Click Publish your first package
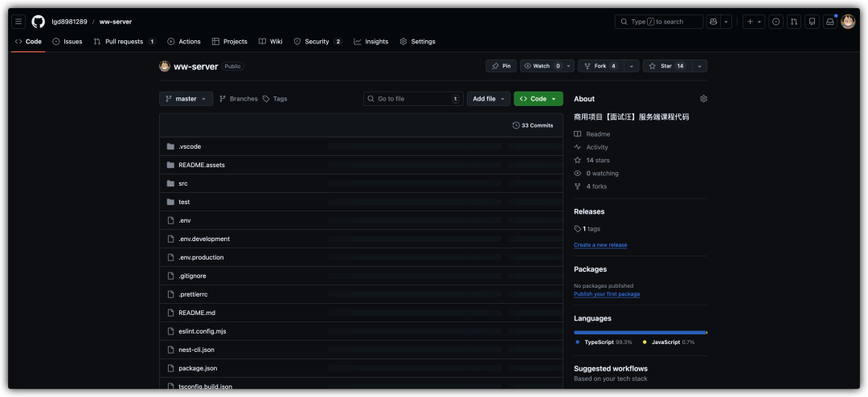 (607, 294)
